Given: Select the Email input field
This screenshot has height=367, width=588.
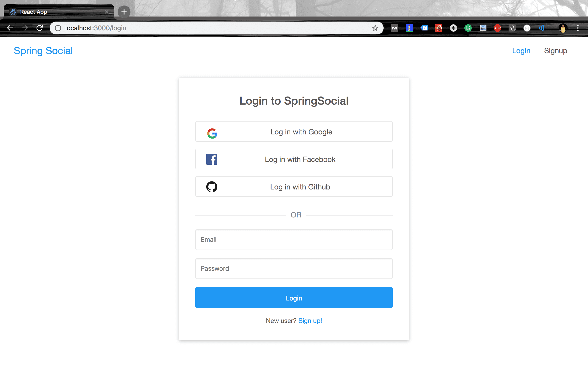Looking at the screenshot, I should [294, 240].
